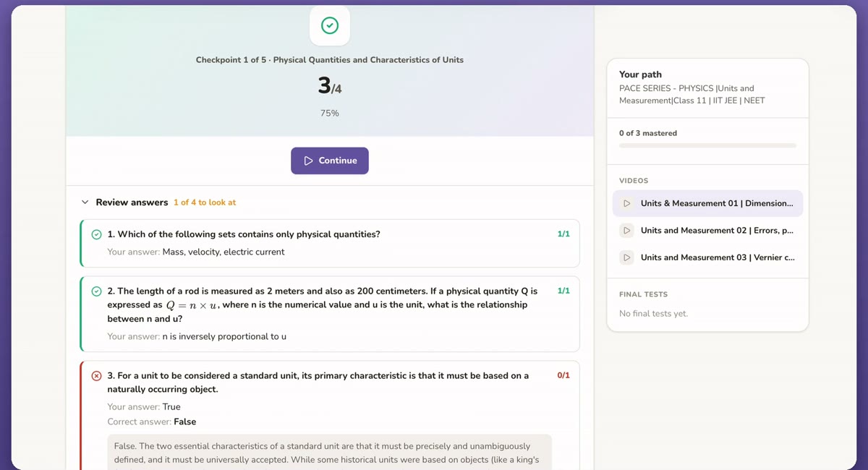Click the Review answers heading

[x=132, y=202]
